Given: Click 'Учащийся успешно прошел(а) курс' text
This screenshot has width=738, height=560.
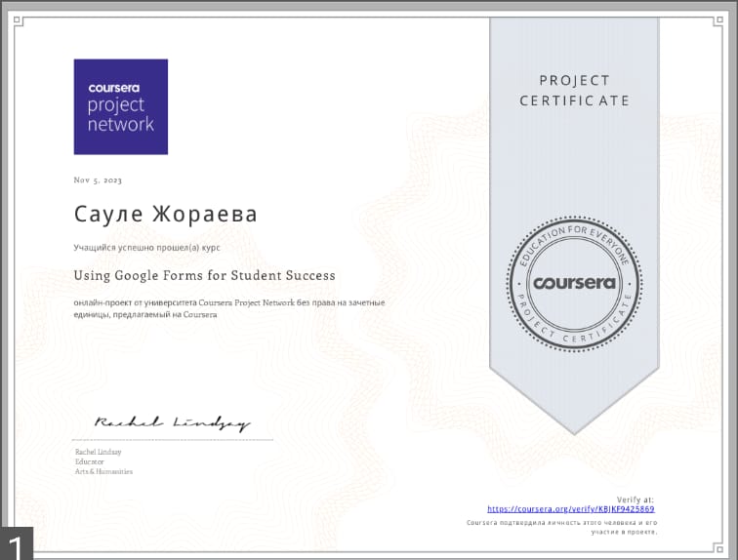Looking at the screenshot, I should 146,248.
